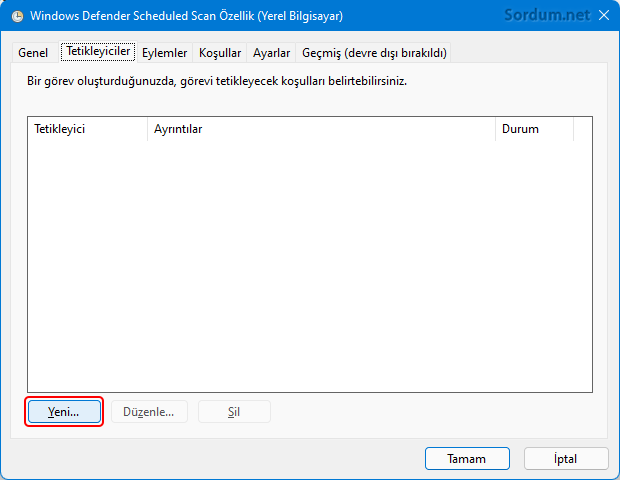Select the Tetikleyiciler tab
The height and width of the screenshot is (480, 620).
[x=98, y=51]
